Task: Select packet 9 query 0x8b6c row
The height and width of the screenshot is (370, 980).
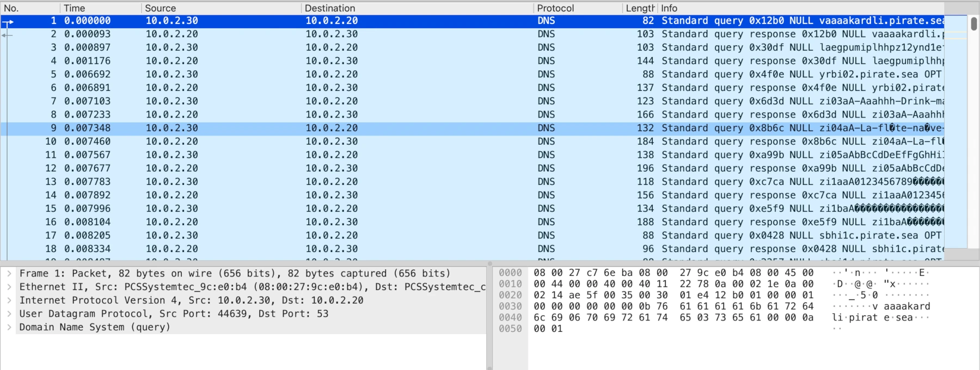Action: [x=473, y=128]
